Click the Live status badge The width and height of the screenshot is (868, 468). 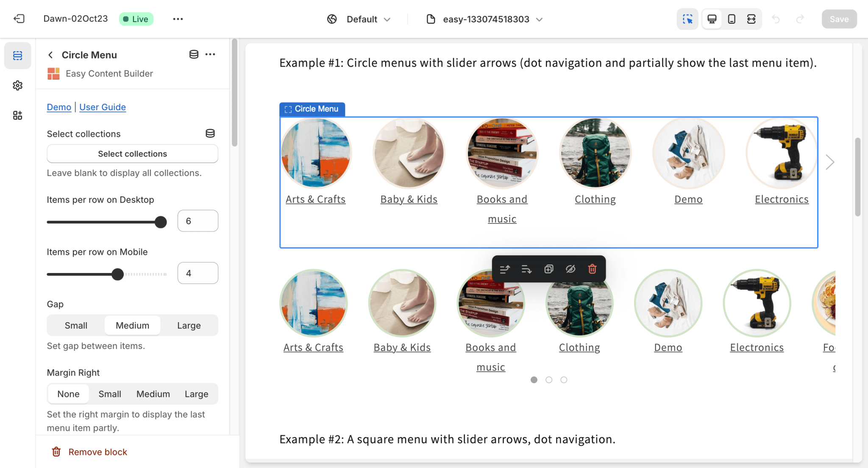tap(136, 19)
